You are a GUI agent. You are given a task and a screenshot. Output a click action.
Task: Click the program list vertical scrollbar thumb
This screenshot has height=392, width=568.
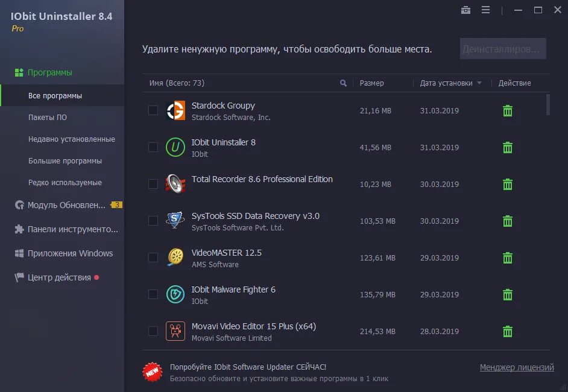[548, 105]
